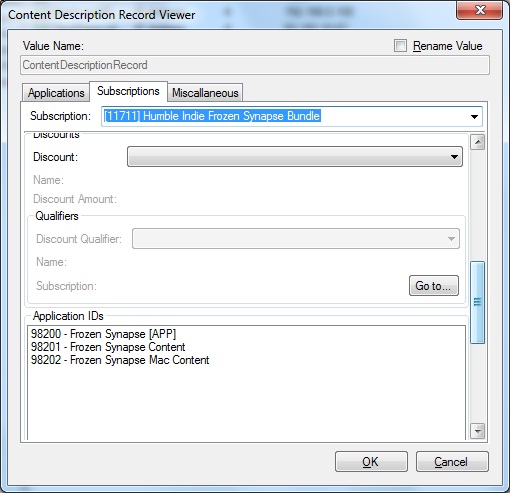Open the Miscallaneous tab
This screenshot has height=493, width=510.
tap(205, 93)
